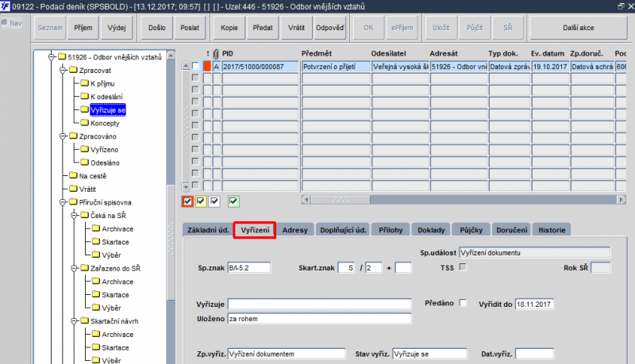
Task: Click the Další akce button
Action: [579, 28]
